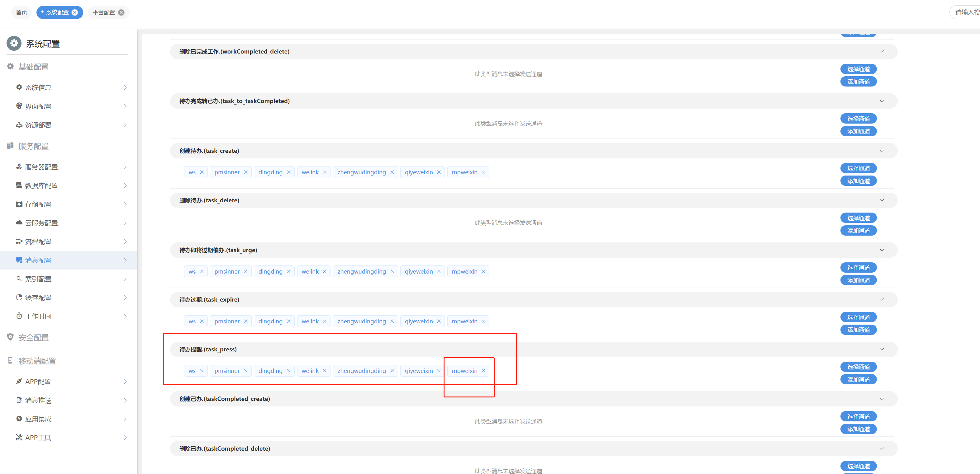Click the APP工具 wrench icon
The height and width of the screenshot is (474, 980).
pos(19,437)
